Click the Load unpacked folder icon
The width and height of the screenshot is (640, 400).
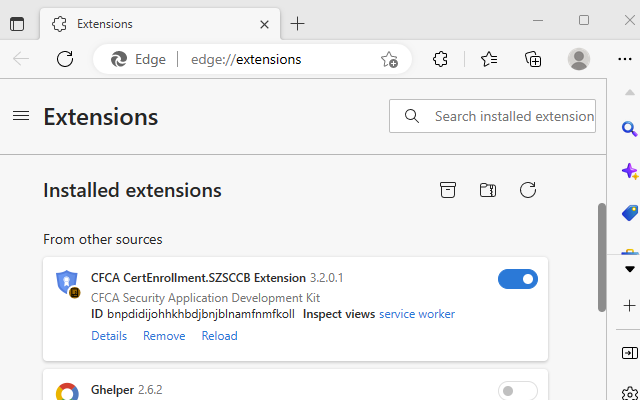(x=488, y=190)
